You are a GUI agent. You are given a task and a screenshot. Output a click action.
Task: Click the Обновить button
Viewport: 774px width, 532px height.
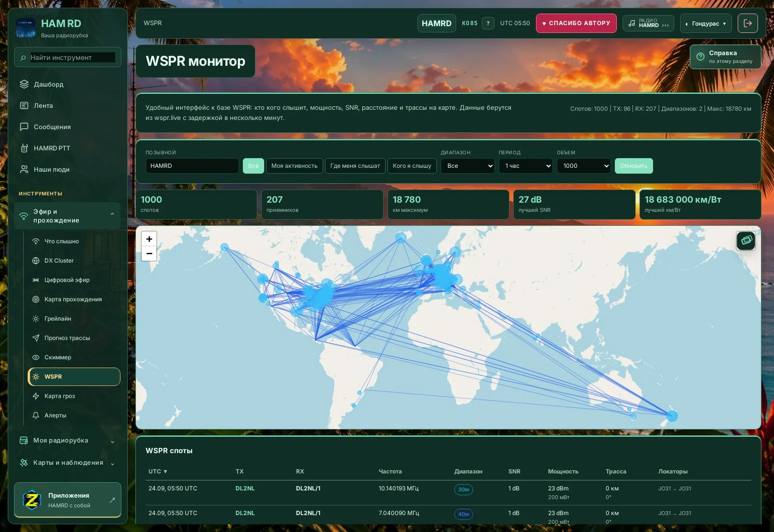[634, 166]
